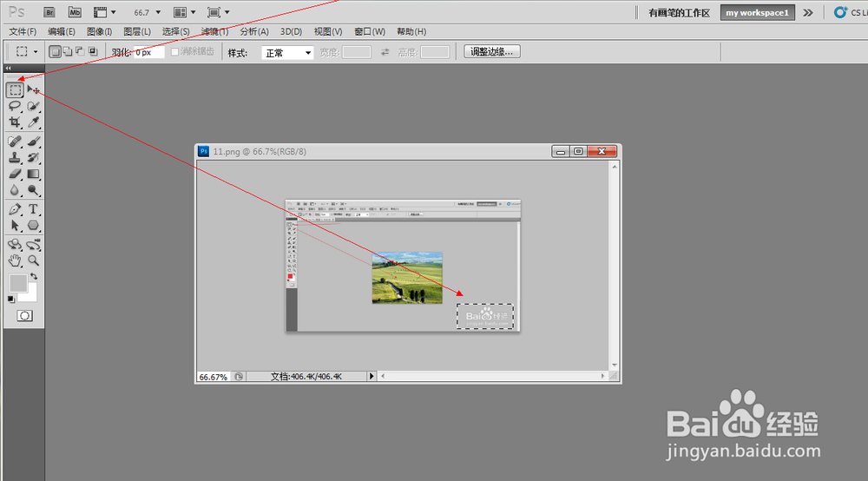Switch to my workspace1
Screen dimensions: 868x481
point(757,13)
